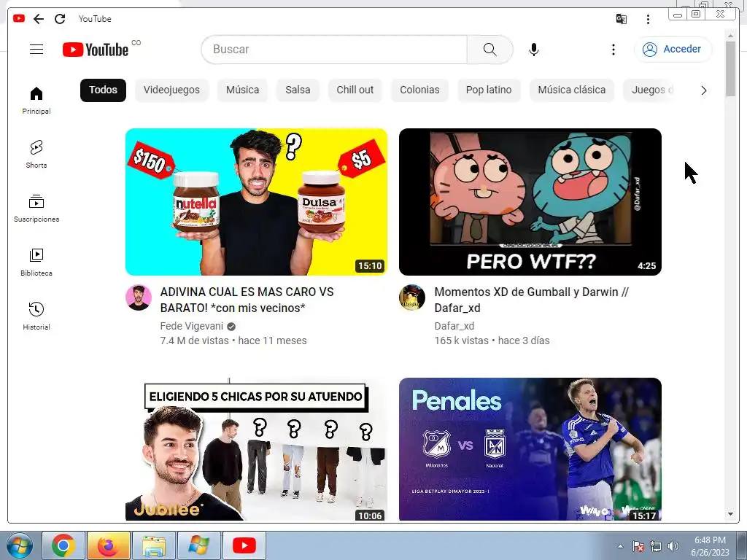Click the page vertical scrollbar thumb

(x=730, y=69)
